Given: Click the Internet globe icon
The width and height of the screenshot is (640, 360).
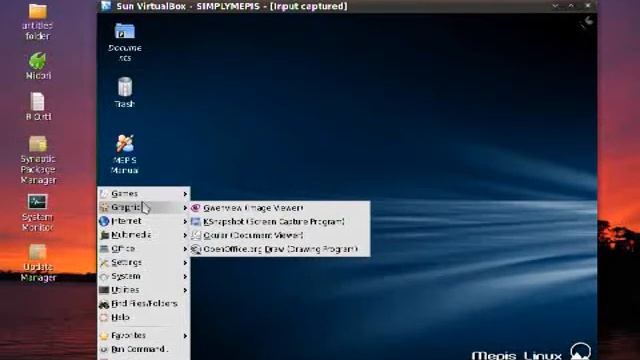Looking at the screenshot, I should (x=104, y=221).
